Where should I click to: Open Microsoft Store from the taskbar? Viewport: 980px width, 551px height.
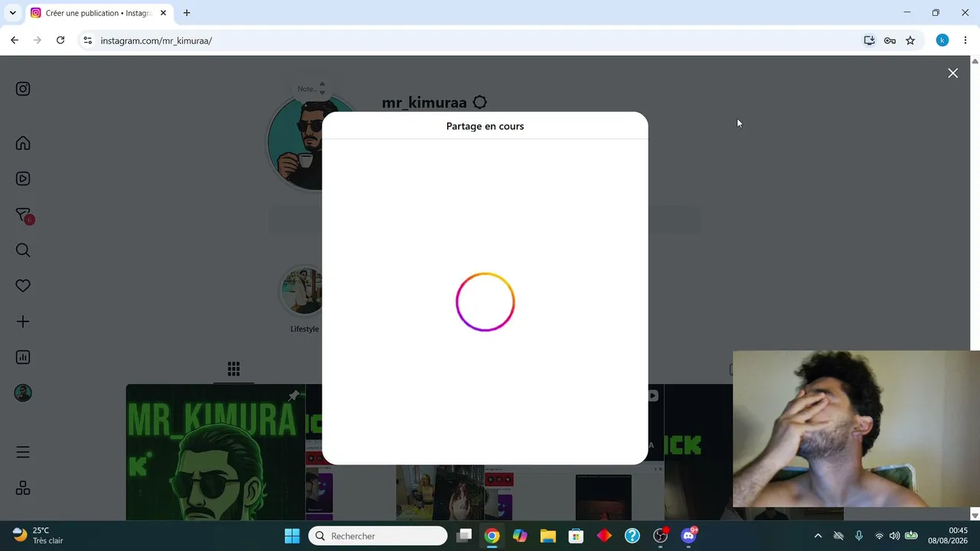pyautogui.click(x=576, y=536)
